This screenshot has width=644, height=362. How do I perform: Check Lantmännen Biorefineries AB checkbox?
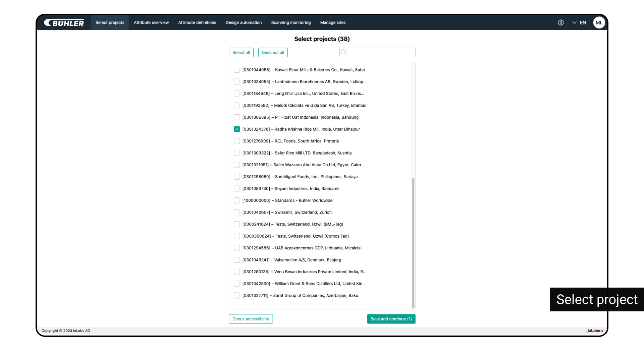point(237,81)
